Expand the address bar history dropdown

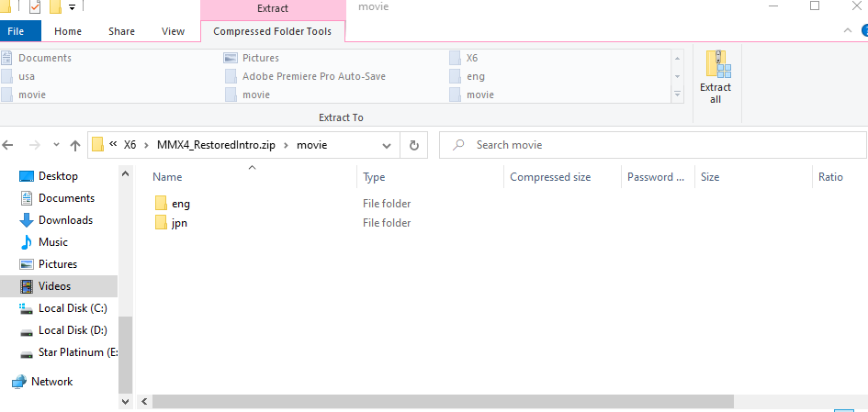pos(388,145)
